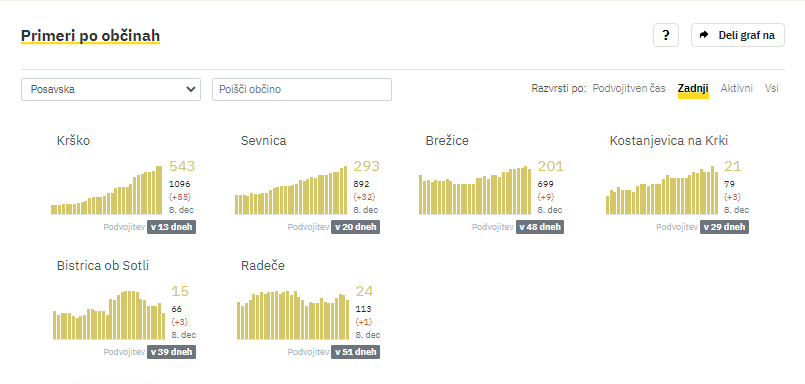Sort by Aktivni
Screen dimensions: 805x384
point(737,88)
